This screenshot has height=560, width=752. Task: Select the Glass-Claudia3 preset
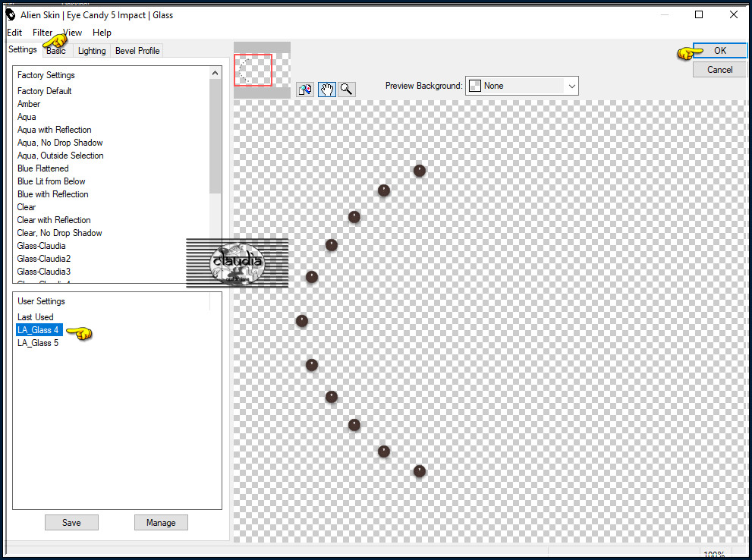[x=44, y=272]
